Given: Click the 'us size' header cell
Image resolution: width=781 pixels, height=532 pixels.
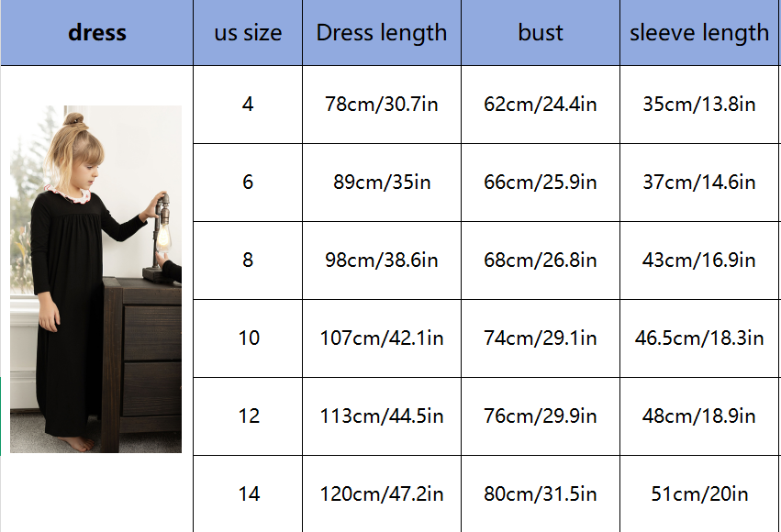Looking at the screenshot, I should (x=248, y=33).
